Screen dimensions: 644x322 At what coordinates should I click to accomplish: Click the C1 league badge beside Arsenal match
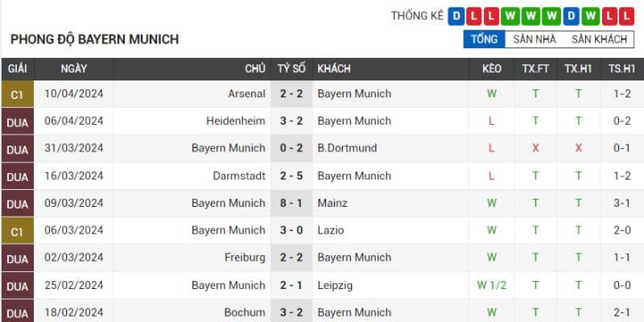(17, 94)
